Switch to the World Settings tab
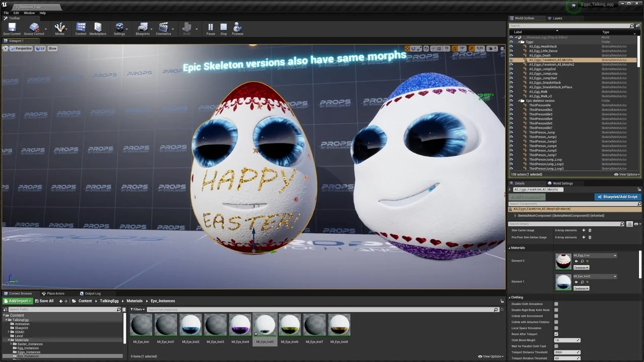 coord(562,184)
